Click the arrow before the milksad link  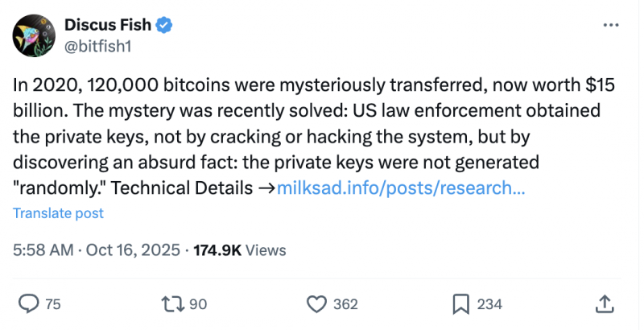[267, 188]
